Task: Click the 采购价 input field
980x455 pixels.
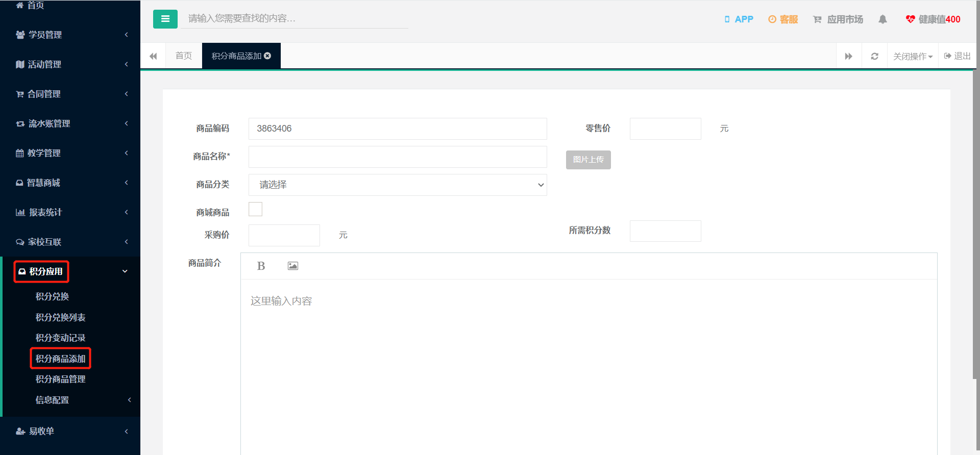Action: click(284, 235)
